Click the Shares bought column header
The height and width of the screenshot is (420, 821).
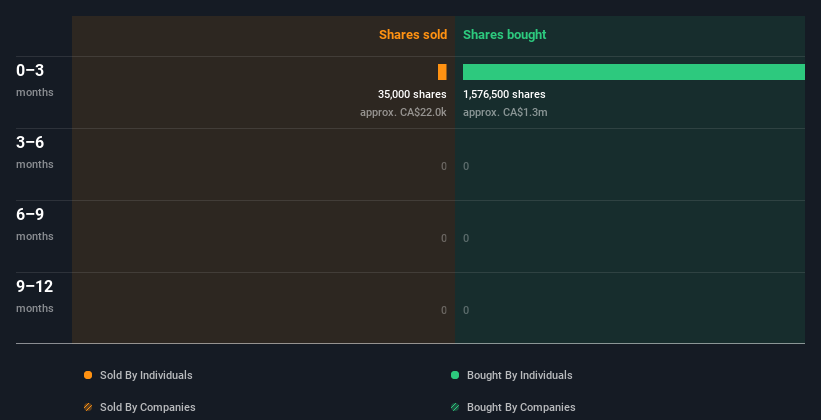coord(504,35)
